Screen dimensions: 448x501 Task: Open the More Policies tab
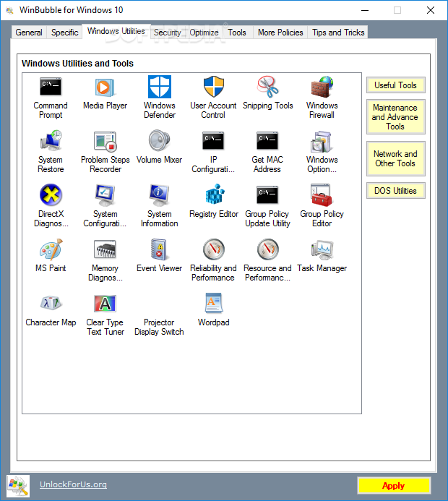pyautogui.click(x=280, y=33)
